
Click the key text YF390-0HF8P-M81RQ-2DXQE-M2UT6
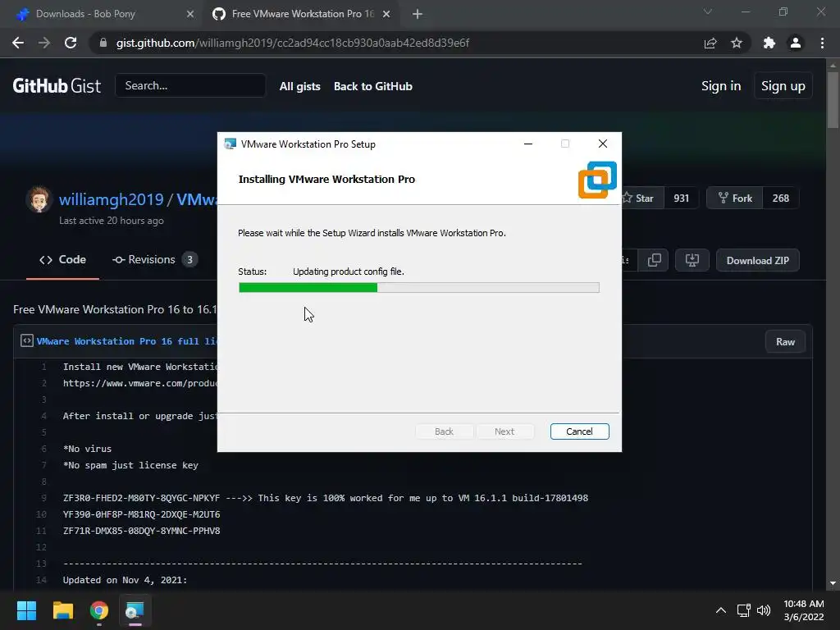click(141, 514)
